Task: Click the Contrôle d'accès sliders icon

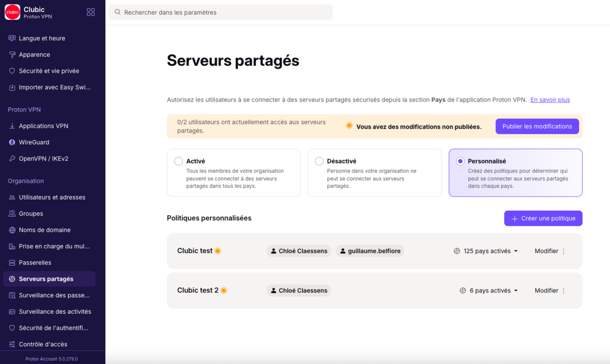Action: pyautogui.click(x=12, y=344)
